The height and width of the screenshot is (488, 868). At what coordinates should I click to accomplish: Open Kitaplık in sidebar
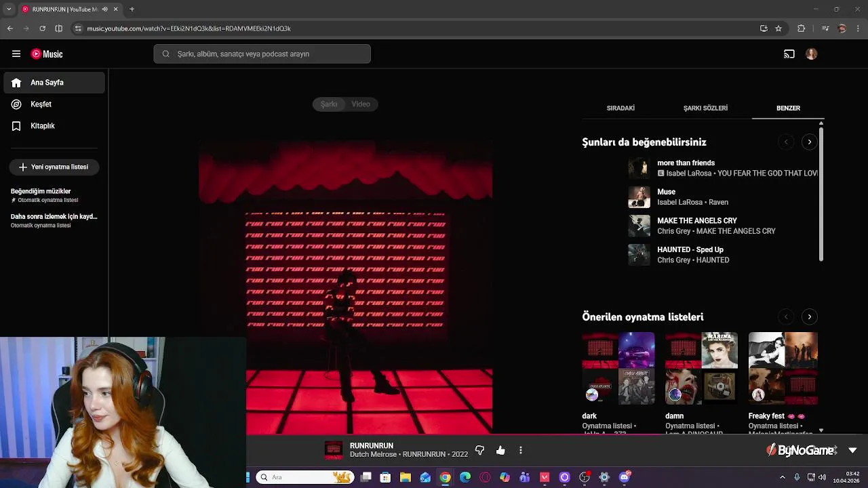pos(54,126)
